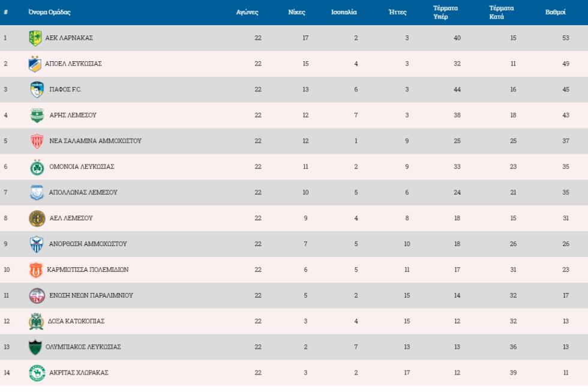The width and height of the screenshot is (588, 392).
Task: Click the Anorthosi Ammochostou team crest
Action: point(37,244)
